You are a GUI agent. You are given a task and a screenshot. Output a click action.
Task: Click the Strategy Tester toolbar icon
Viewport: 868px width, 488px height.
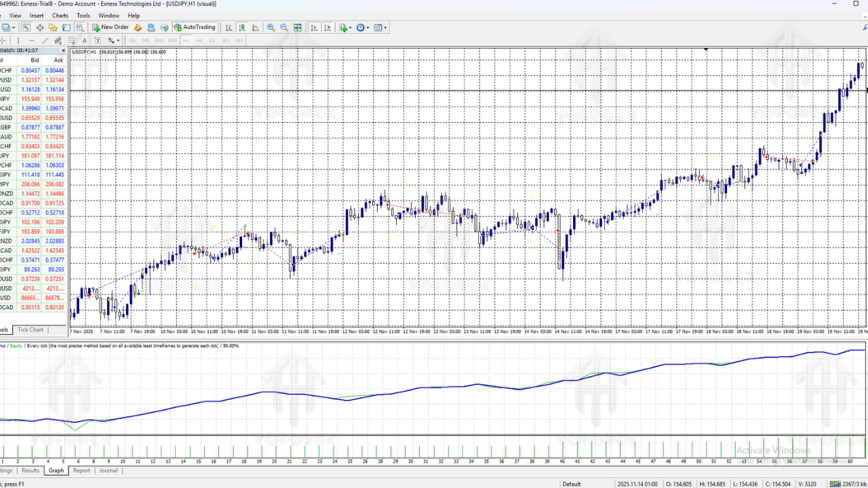click(x=79, y=28)
